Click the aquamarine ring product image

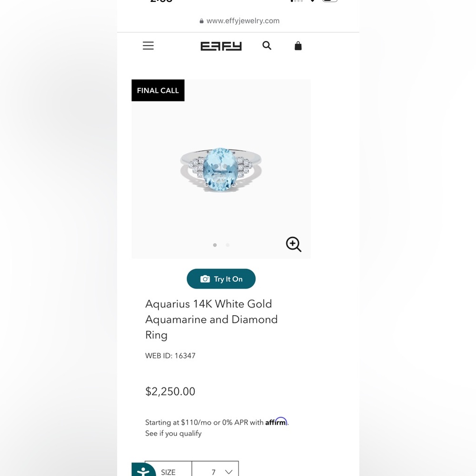[221, 169]
